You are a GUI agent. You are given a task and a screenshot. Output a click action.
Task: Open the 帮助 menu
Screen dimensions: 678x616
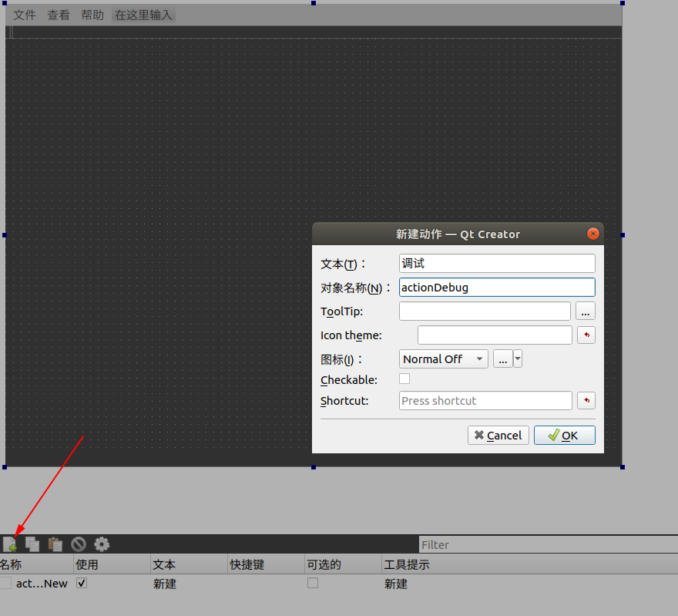(92, 14)
